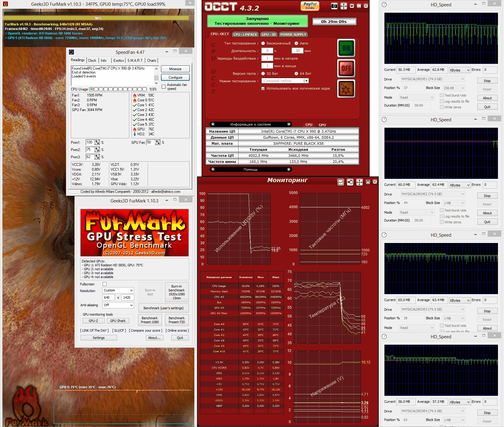The width and height of the screenshot is (504, 427).
Task: Toggle Использовать все логические ядра checkbox
Action: pyautogui.click(x=263, y=89)
